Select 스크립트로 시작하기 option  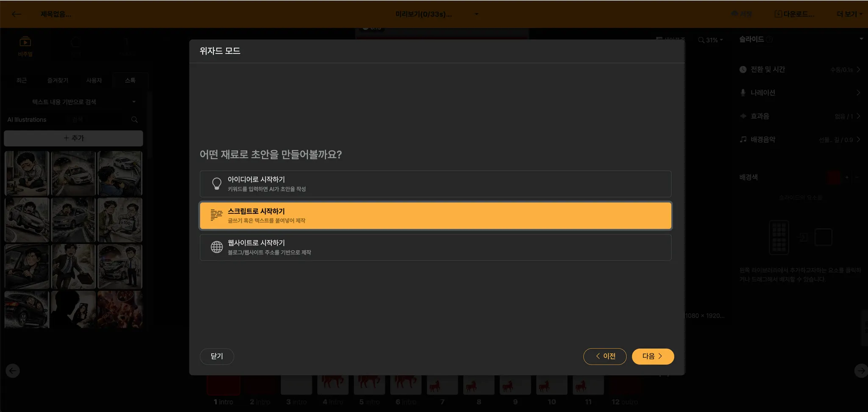tap(435, 216)
